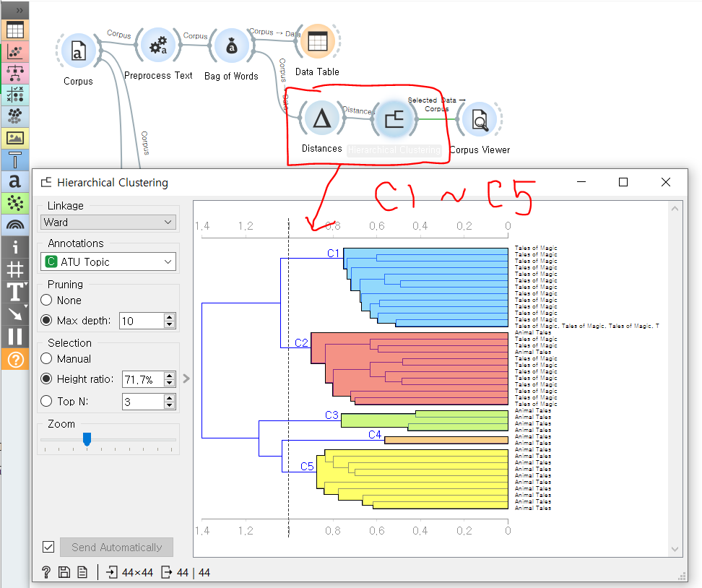This screenshot has width=702, height=588.
Task: Open the Data category in the sidebar
Action: click(x=14, y=30)
